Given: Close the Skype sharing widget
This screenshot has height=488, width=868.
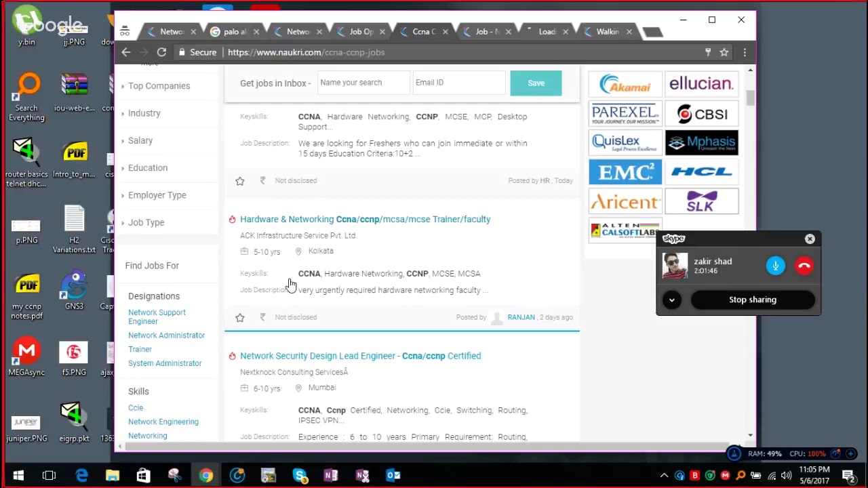Looking at the screenshot, I should click(x=810, y=239).
